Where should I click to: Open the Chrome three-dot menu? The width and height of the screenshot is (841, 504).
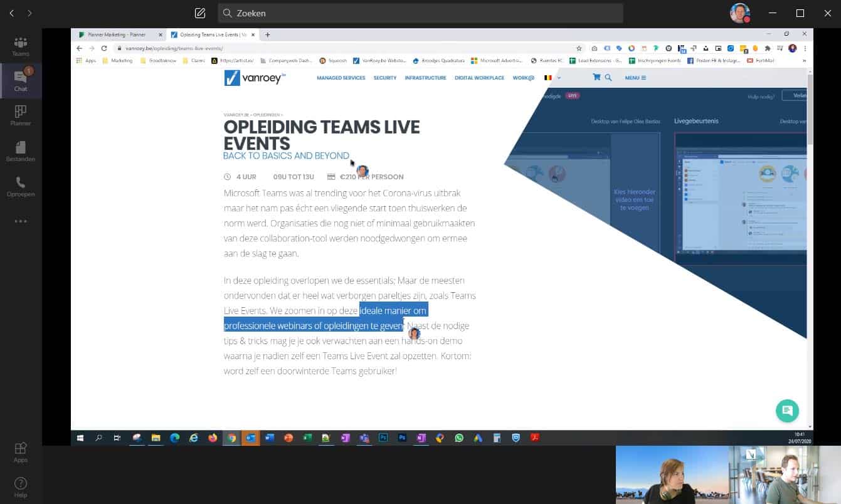click(805, 48)
